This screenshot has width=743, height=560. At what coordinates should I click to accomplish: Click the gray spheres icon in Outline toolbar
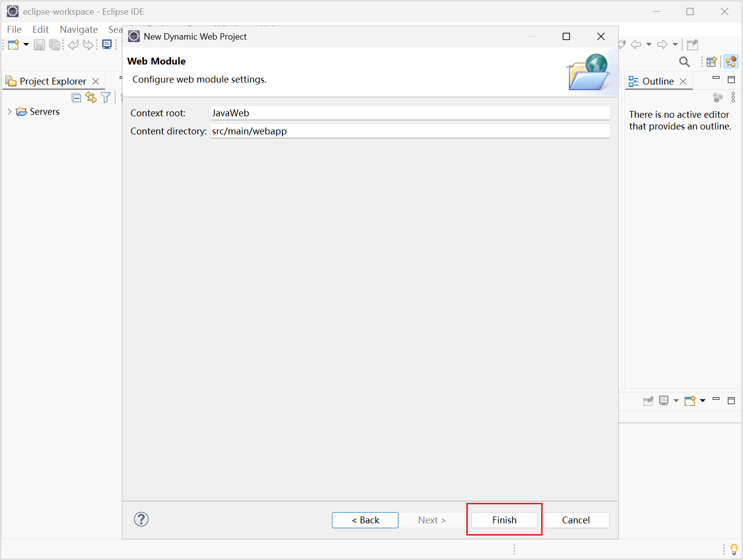[718, 98]
